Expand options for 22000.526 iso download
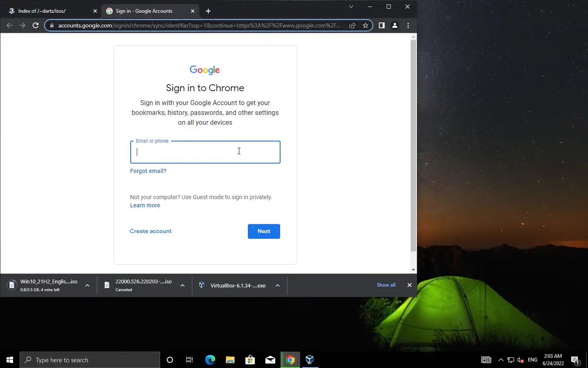The height and width of the screenshot is (368, 588). (183, 285)
